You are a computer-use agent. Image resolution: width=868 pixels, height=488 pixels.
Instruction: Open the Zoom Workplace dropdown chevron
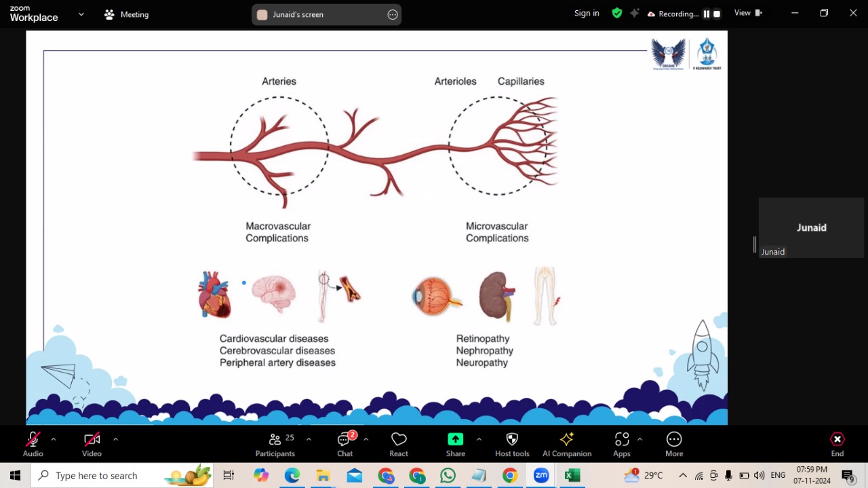click(x=81, y=14)
